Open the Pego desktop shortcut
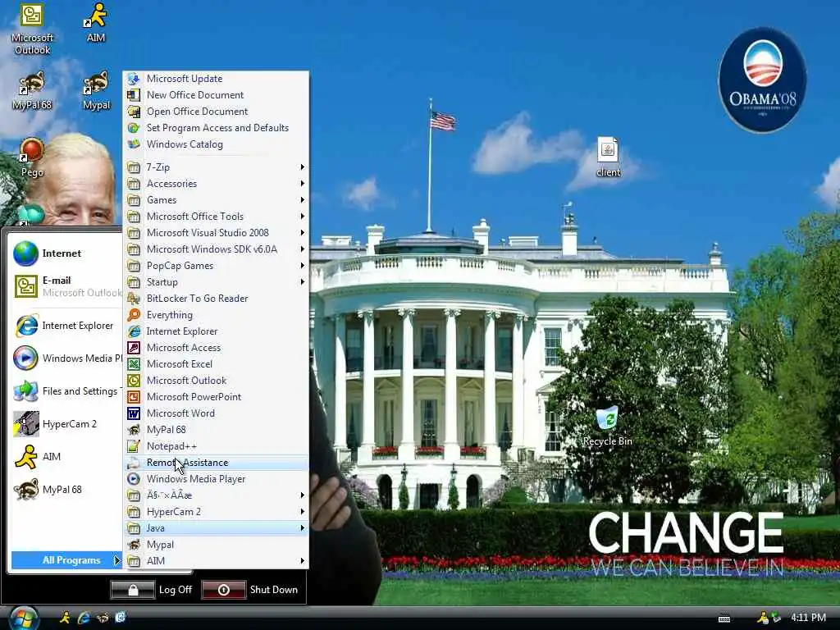Screen dimensions: 840x630 (32, 158)
